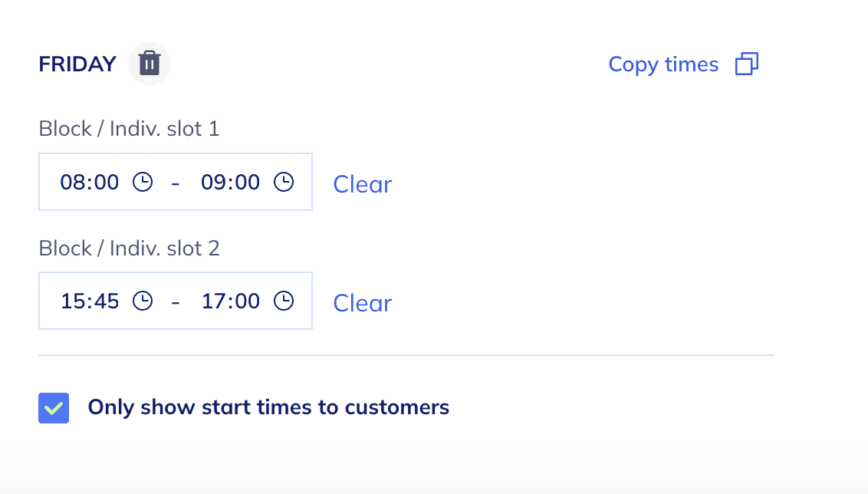868x494 pixels.
Task: Delete the Friday schedule with trash icon
Action: pyautogui.click(x=150, y=64)
